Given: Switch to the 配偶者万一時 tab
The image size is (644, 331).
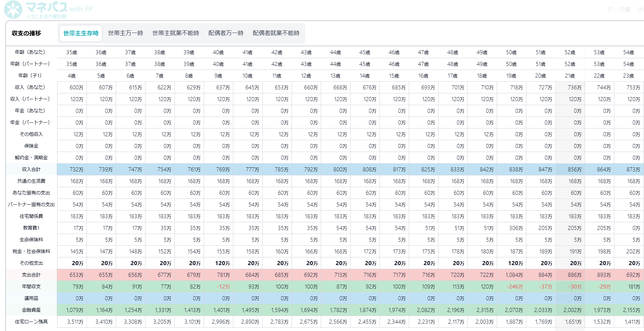Looking at the screenshot, I should point(226,33).
